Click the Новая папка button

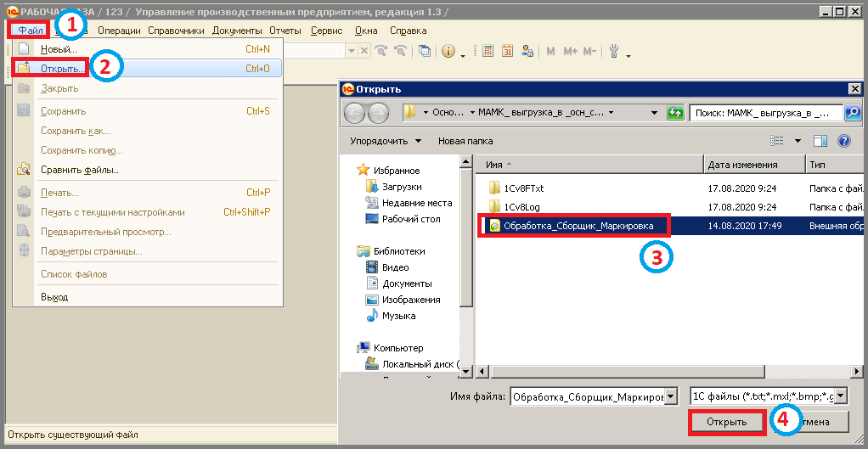(465, 141)
